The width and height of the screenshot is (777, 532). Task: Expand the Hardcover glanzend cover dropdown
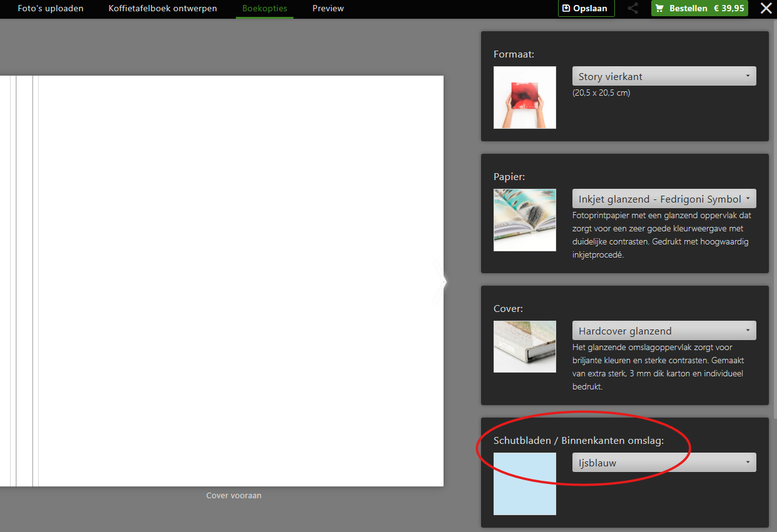pyautogui.click(x=664, y=331)
